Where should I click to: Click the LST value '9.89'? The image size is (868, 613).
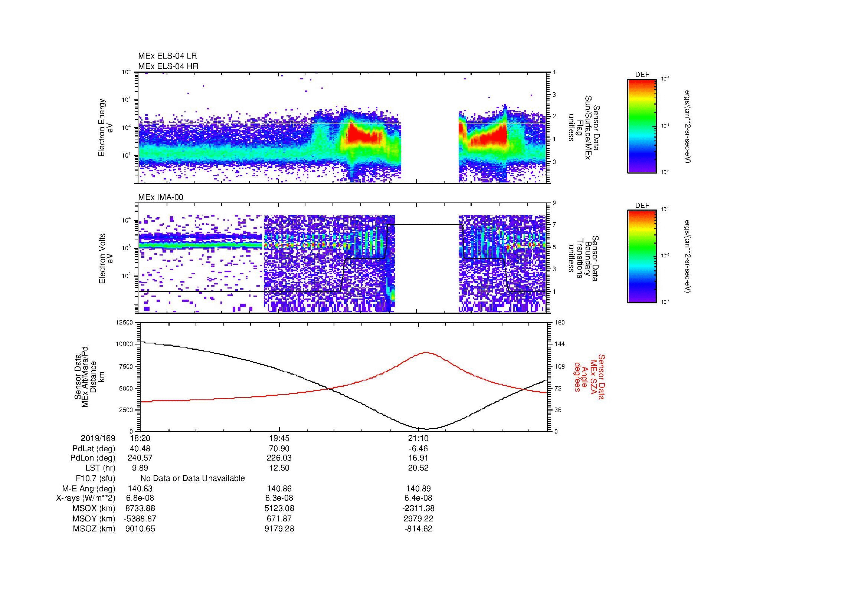[140, 468]
